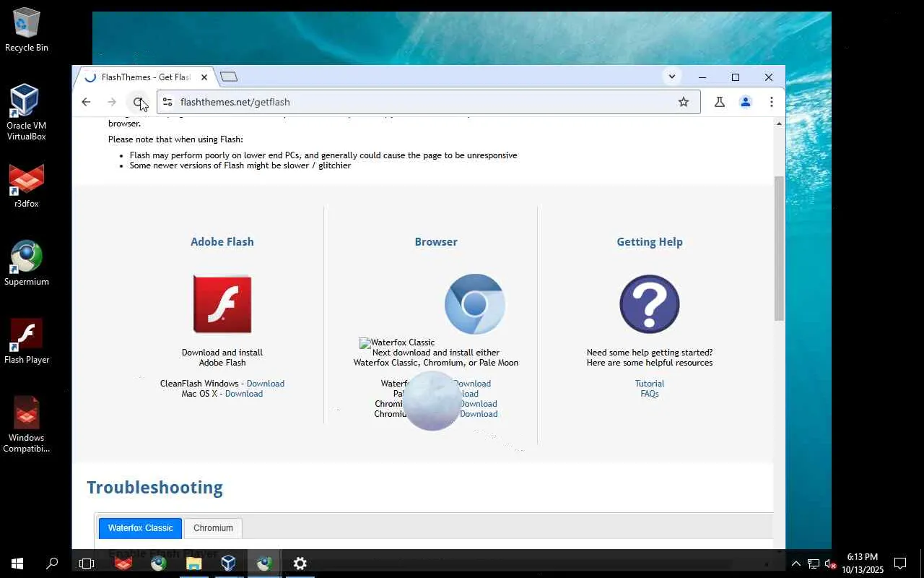Open Task View on the taskbar
This screenshot has height=578, width=924.
tap(87, 564)
